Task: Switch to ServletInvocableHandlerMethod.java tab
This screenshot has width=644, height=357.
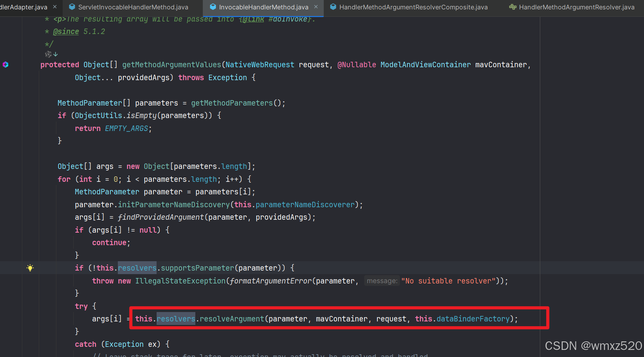Action: (x=133, y=7)
